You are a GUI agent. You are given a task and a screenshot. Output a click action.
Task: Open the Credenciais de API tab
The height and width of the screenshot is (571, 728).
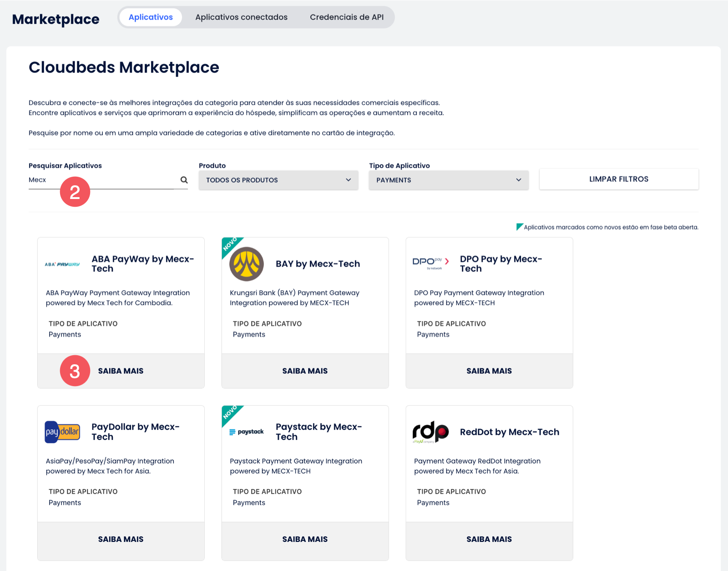[x=346, y=17]
